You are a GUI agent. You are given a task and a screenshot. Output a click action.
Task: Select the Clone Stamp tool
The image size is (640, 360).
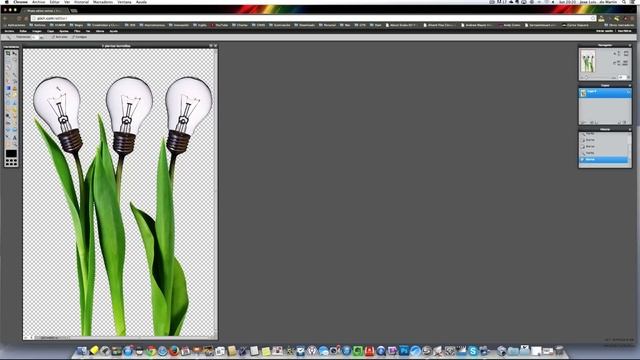(x=14, y=88)
